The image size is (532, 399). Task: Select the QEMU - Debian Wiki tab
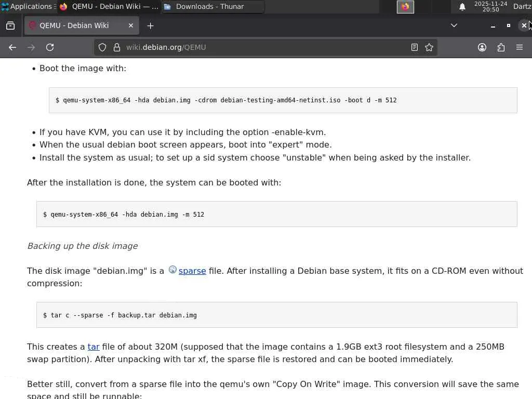click(x=74, y=25)
